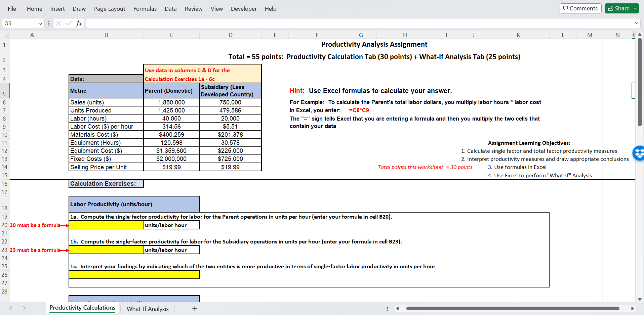Click the previous sheet navigation arrow

pyautogui.click(x=11, y=308)
